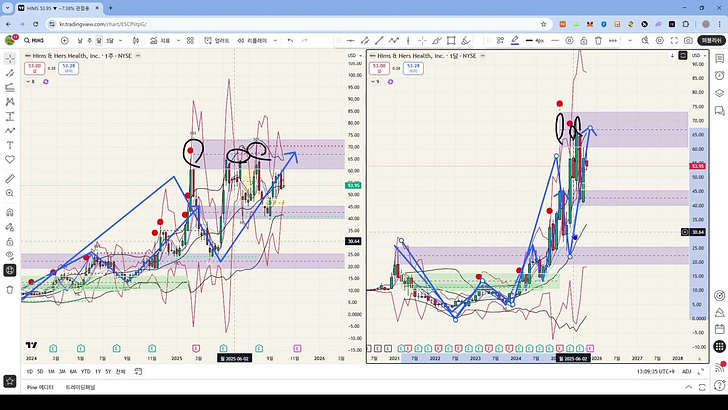The width and height of the screenshot is (728, 410).
Task: Select the path zigzag tool in favorites toolbar
Action: pyautogui.click(x=394, y=41)
